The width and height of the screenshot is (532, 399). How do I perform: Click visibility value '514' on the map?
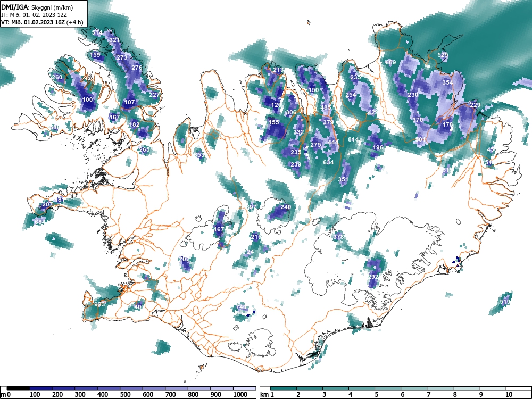pyautogui.click(x=97, y=32)
